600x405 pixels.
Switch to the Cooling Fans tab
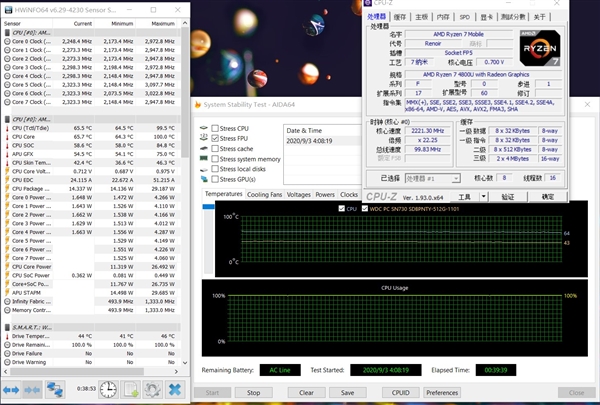(265, 194)
